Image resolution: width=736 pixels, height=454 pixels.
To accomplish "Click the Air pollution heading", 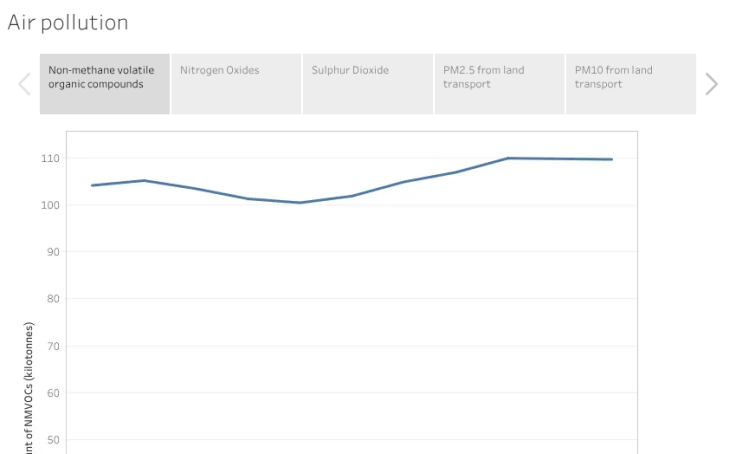I will (68, 23).
